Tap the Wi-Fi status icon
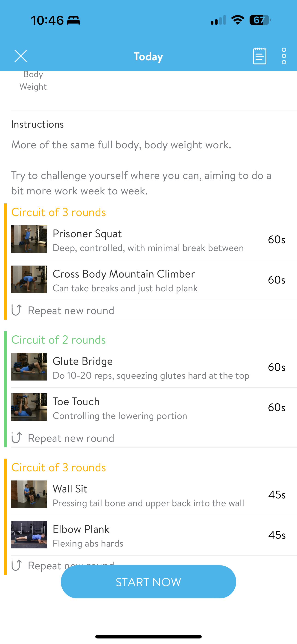 [x=238, y=20]
